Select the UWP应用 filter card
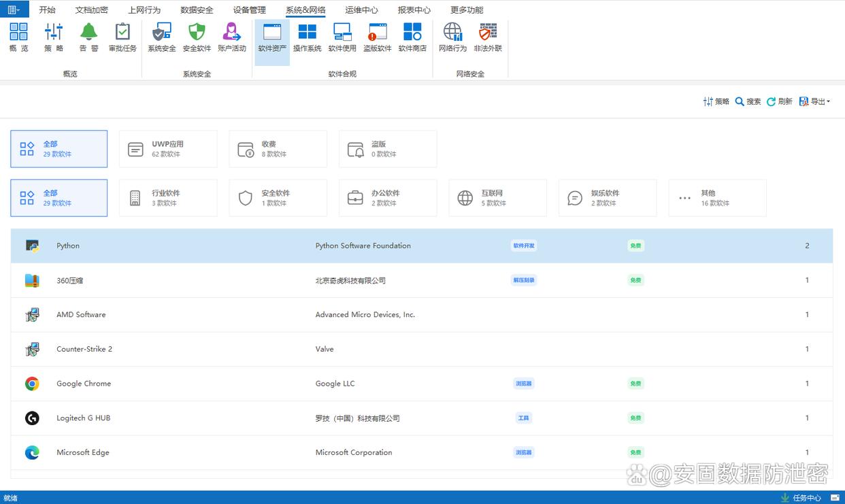The image size is (845, 504). (168, 149)
